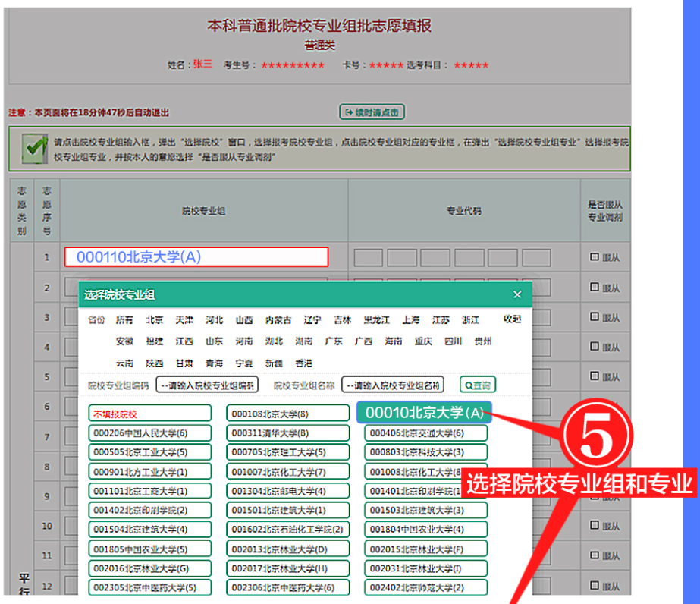The width and height of the screenshot is (700, 604).
Task: Select 山西 province filter
Action: (244, 320)
